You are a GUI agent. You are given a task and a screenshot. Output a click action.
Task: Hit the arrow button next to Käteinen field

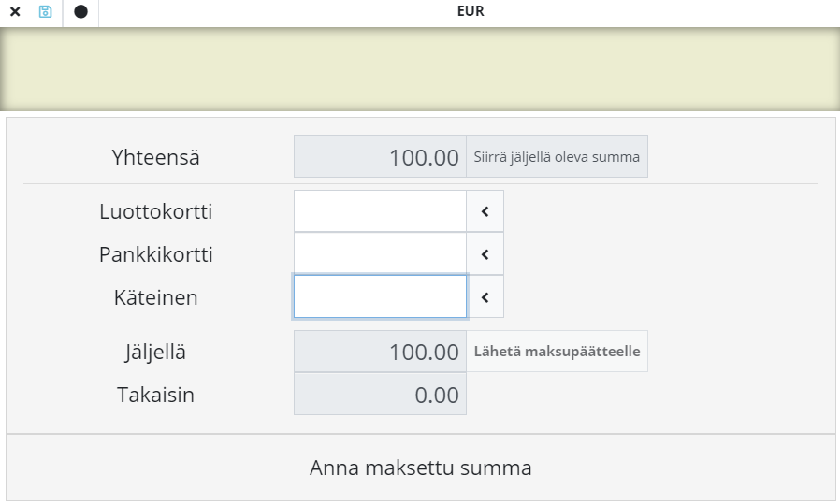coord(485,297)
